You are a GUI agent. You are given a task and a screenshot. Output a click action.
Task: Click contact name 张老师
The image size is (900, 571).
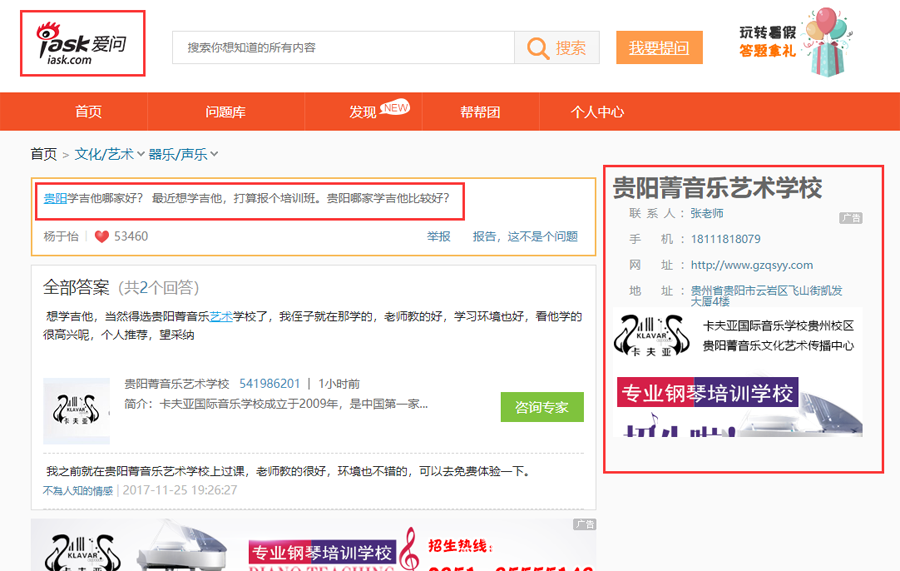707,213
